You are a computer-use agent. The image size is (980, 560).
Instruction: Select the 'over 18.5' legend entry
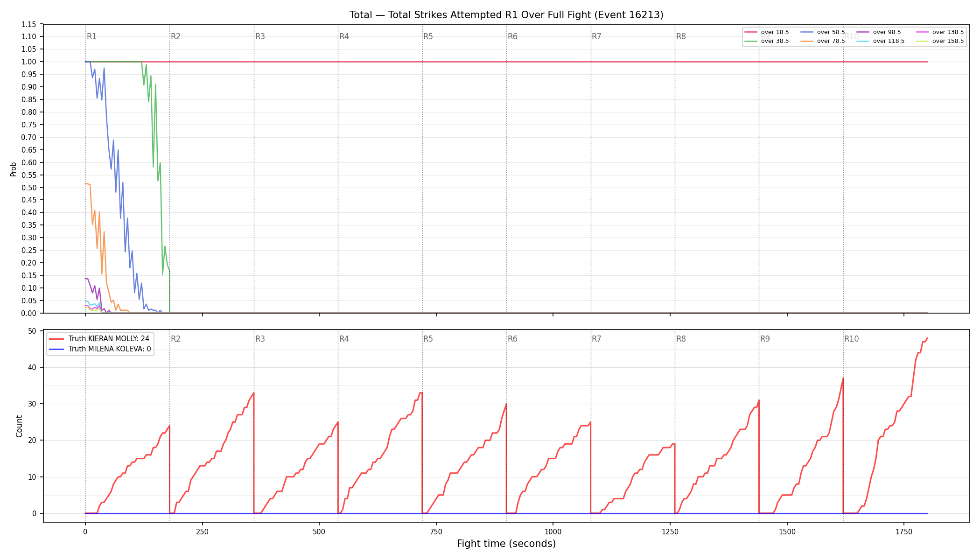coord(767,32)
